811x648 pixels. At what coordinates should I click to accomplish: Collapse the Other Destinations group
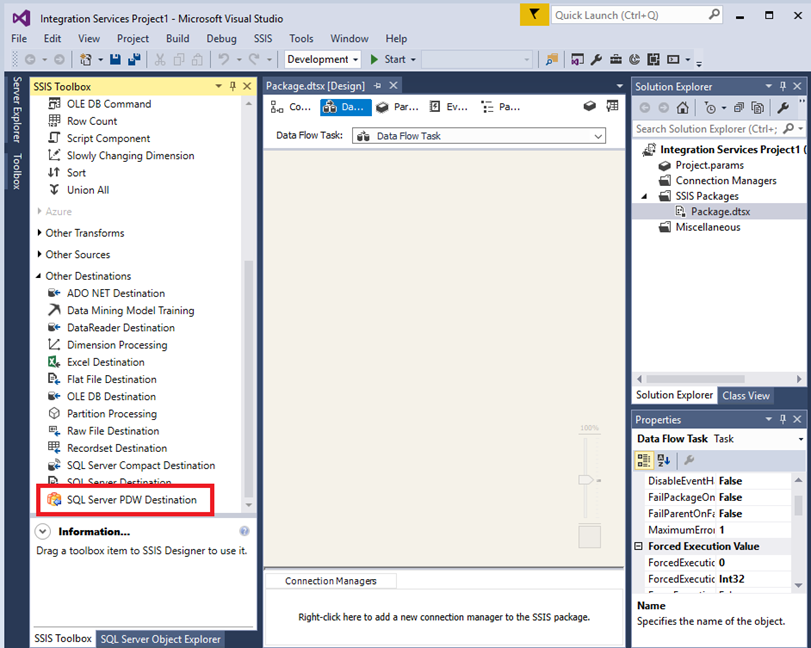tap(39, 276)
